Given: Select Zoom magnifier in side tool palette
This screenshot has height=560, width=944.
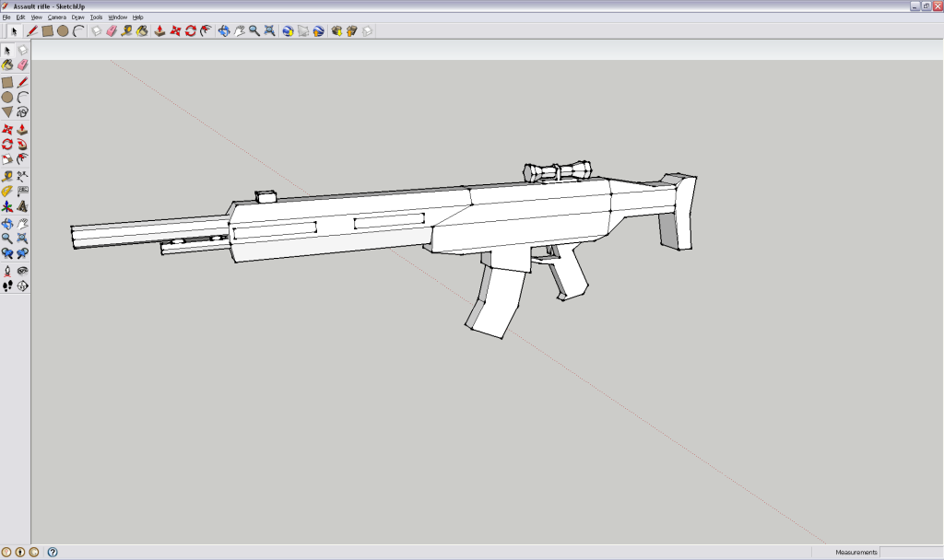Looking at the screenshot, I should point(7,239).
